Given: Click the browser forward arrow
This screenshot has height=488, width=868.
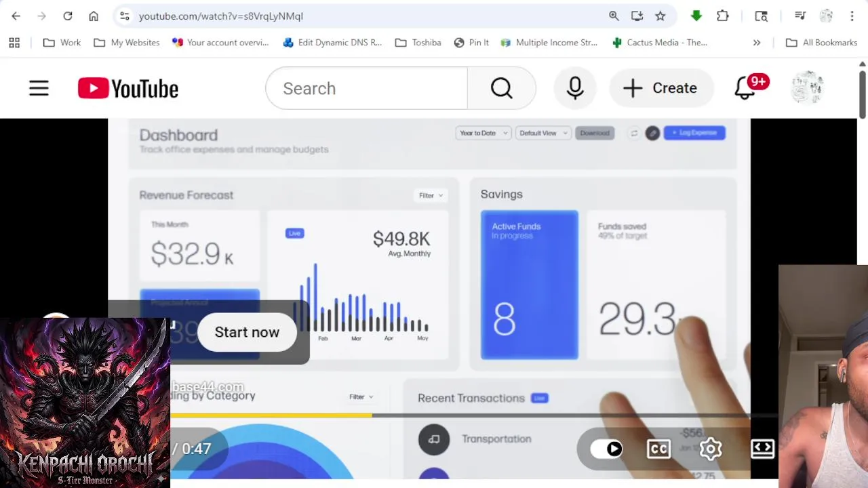Looking at the screenshot, I should 41,16.
